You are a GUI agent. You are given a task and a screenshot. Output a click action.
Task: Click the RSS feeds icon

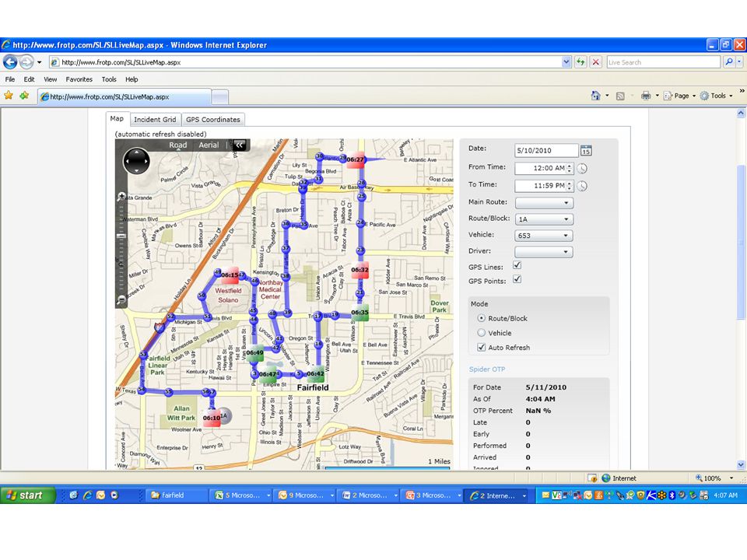click(620, 96)
